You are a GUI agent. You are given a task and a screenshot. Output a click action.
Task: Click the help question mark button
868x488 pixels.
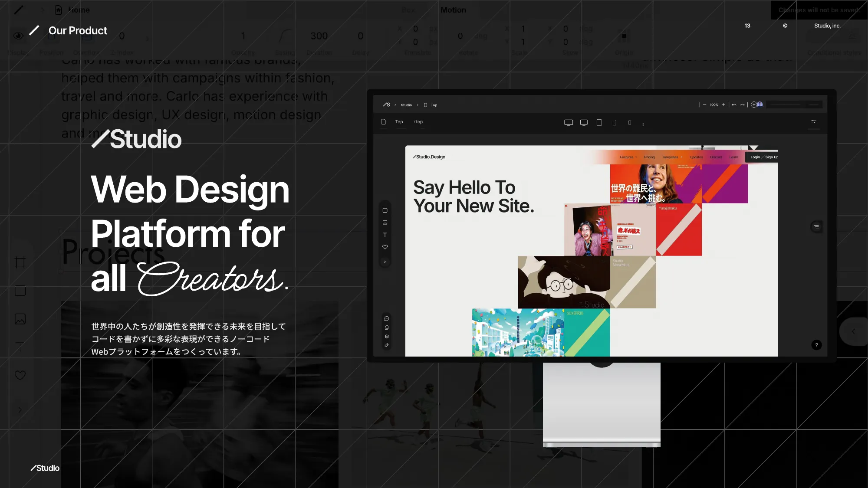click(x=816, y=345)
